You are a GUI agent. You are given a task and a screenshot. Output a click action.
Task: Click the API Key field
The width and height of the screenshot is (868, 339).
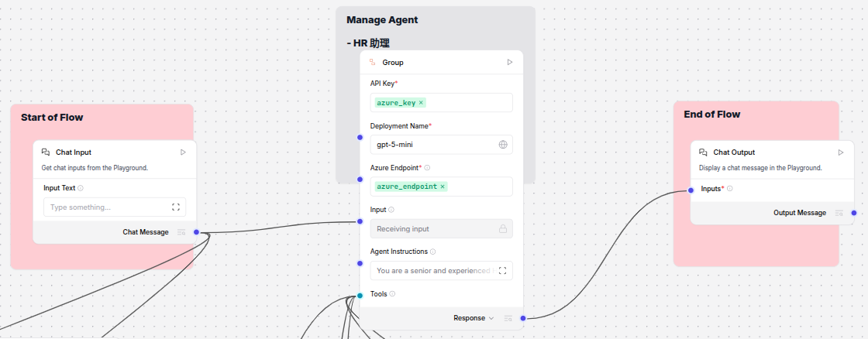[x=441, y=102]
